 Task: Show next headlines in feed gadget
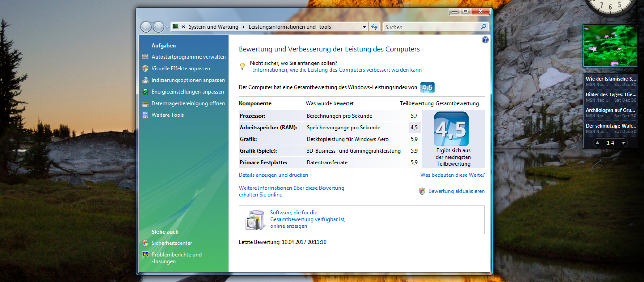pos(623,143)
